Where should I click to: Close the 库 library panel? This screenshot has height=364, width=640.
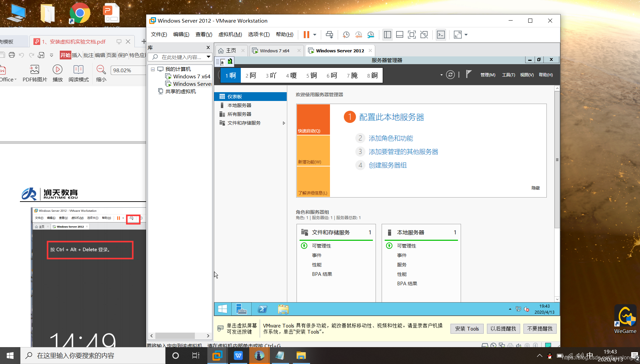click(208, 48)
